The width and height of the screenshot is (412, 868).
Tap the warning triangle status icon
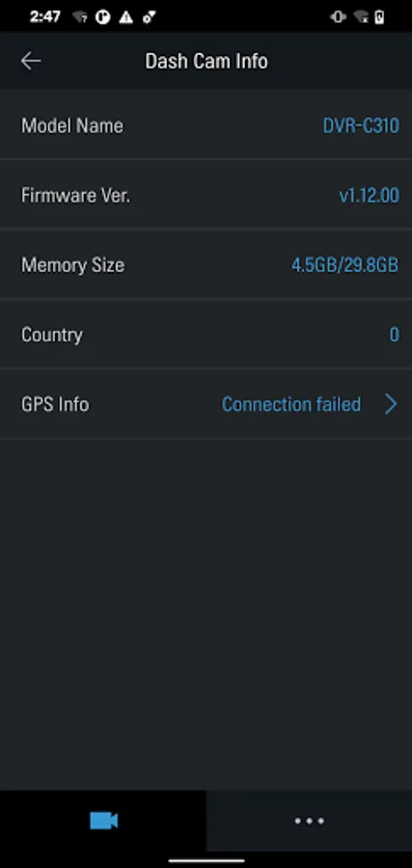point(125,17)
